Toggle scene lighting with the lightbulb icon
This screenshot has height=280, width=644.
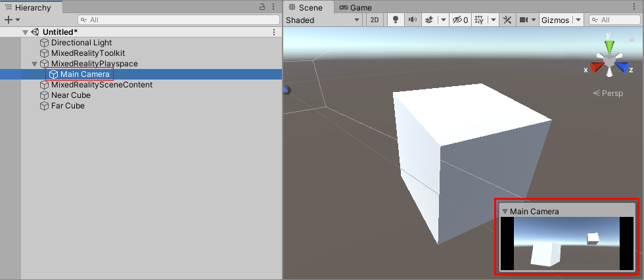click(396, 20)
